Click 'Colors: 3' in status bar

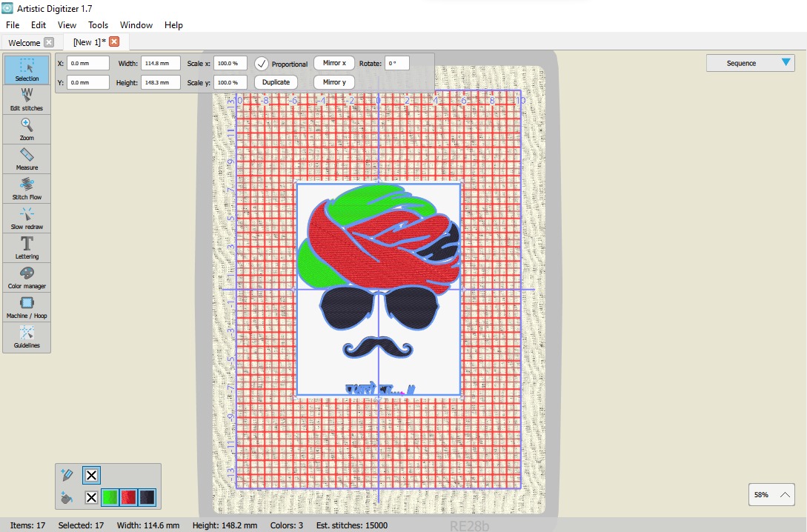click(x=287, y=525)
